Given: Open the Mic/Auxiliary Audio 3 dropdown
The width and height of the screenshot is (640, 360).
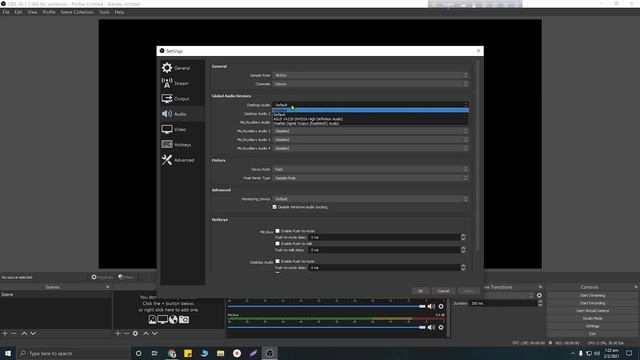Looking at the screenshot, I should pos(371,140).
